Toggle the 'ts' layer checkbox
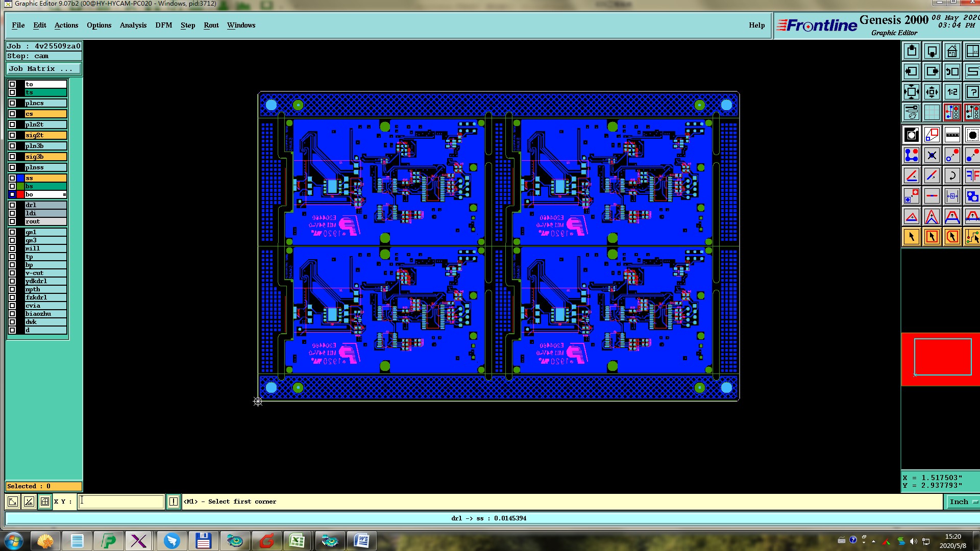The image size is (980, 551). pyautogui.click(x=12, y=92)
